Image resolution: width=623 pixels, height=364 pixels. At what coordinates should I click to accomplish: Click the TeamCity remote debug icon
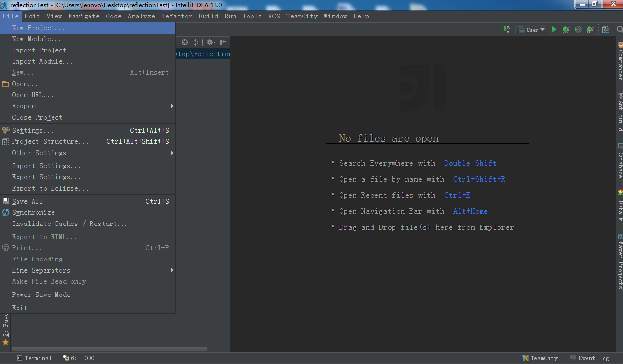click(590, 29)
